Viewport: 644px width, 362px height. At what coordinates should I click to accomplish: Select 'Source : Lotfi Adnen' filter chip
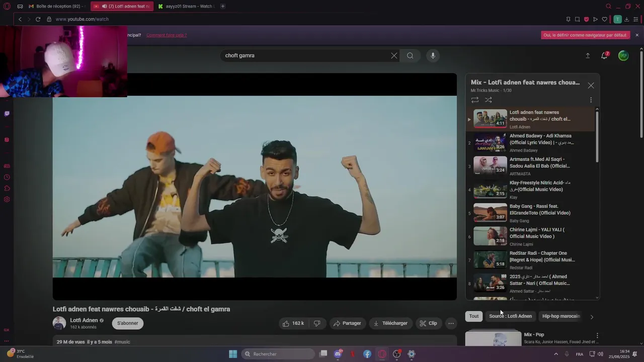[510, 316]
